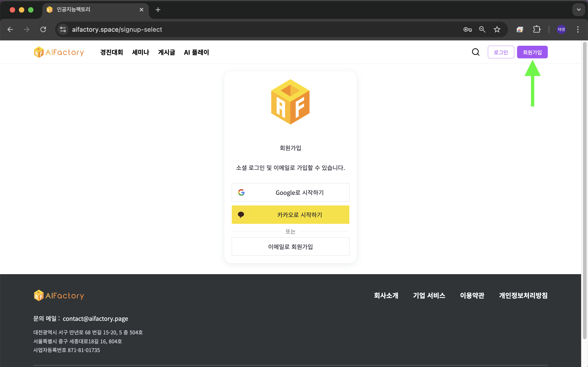This screenshot has width=588, height=367.
Task: Click the 사업자등록번호 871-81-01735 text
Action: click(67, 350)
